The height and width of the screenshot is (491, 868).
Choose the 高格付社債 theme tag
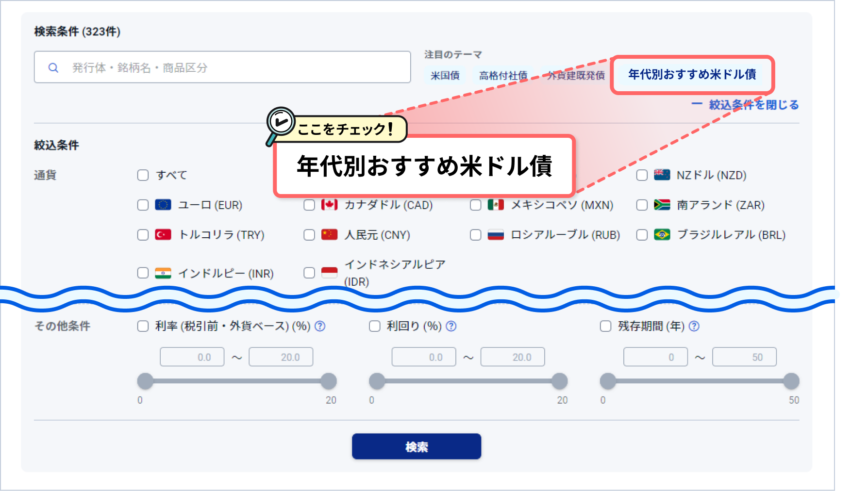[503, 76]
